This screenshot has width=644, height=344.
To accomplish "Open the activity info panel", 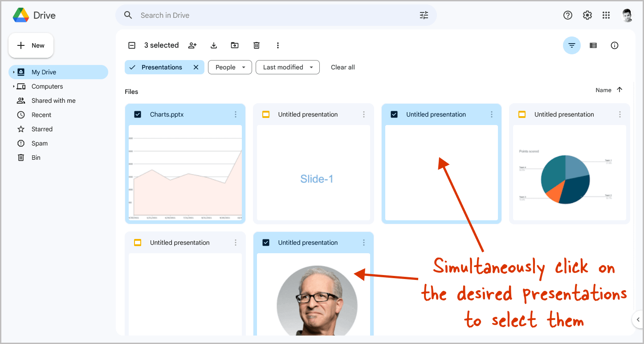I will 615,45.
